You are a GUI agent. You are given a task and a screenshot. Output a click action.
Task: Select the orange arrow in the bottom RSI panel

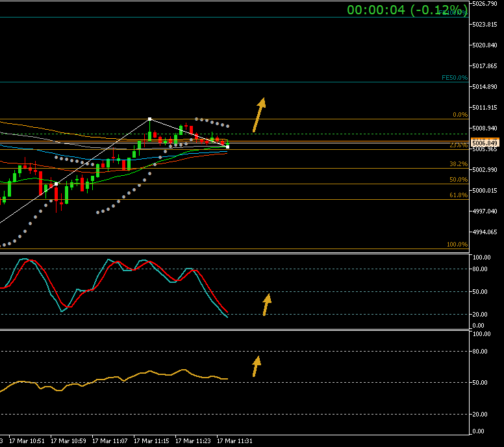tap(256, 366)
